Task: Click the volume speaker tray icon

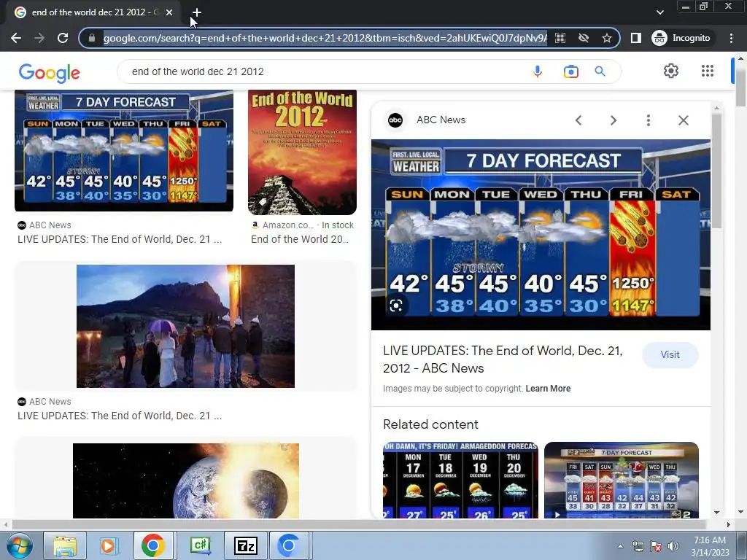Action: [x=673, y=546]
